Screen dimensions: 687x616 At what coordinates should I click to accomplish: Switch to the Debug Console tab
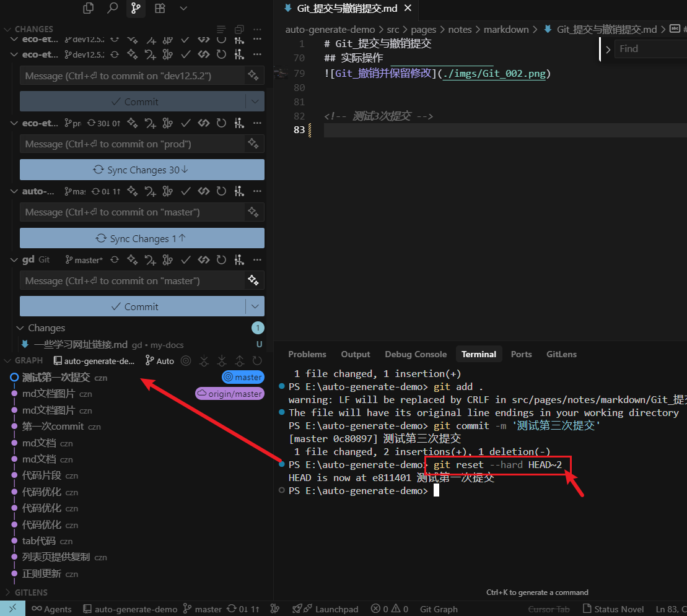[415, 354]
